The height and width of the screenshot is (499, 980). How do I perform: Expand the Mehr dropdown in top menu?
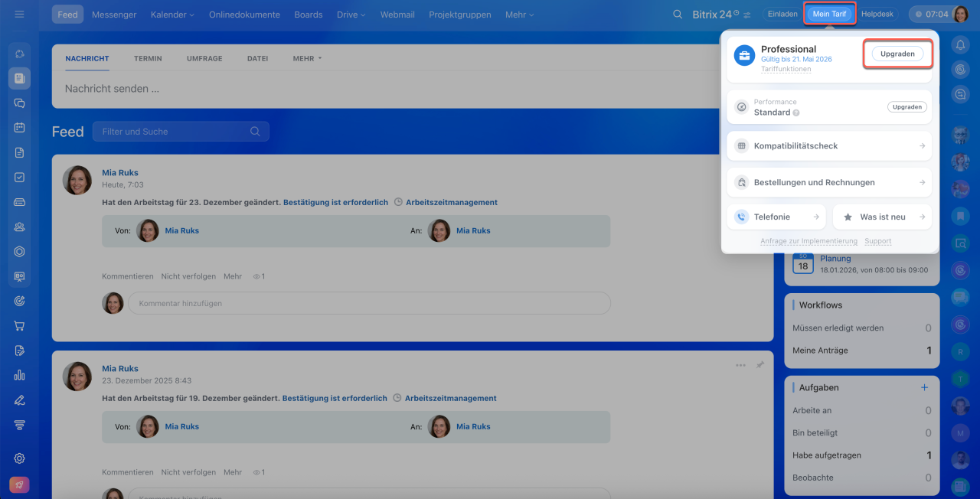coord(519,15)
